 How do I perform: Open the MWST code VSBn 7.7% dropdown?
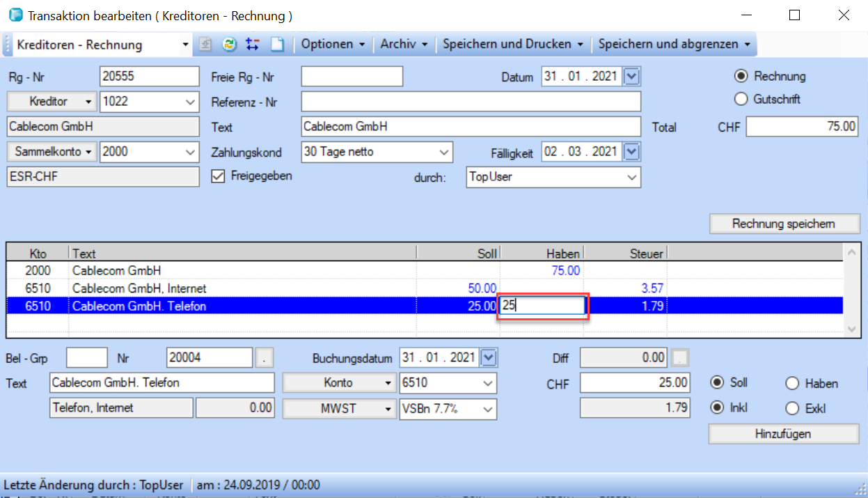(x=488, y=409)
